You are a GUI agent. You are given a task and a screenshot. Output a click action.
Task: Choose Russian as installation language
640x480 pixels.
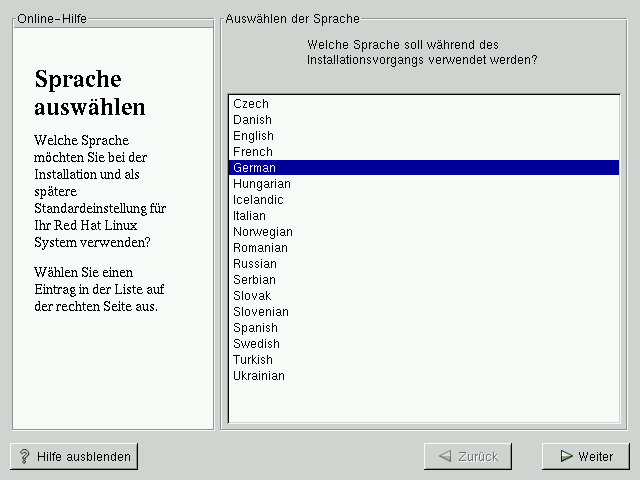click(x=255, y=264)
